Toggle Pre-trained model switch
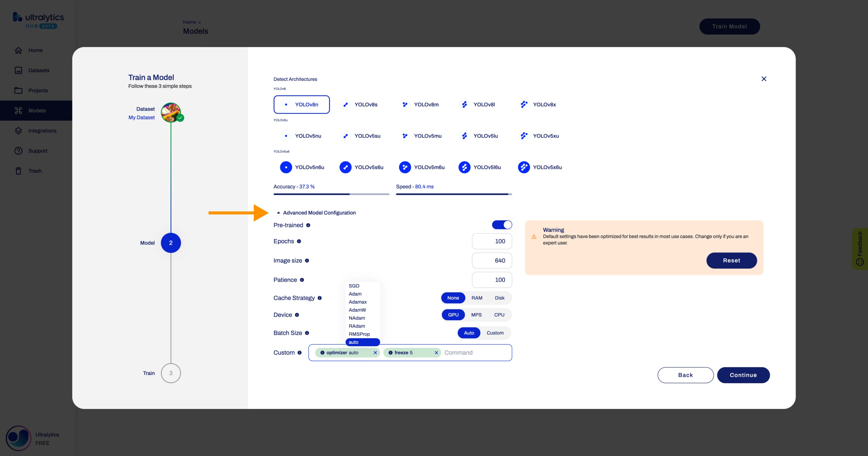 tap(502, 225)
